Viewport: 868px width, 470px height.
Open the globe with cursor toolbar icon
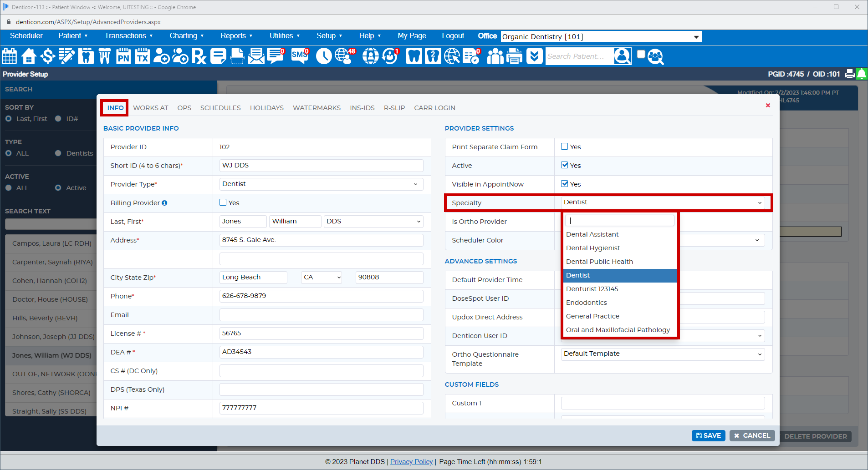point(452,56)
